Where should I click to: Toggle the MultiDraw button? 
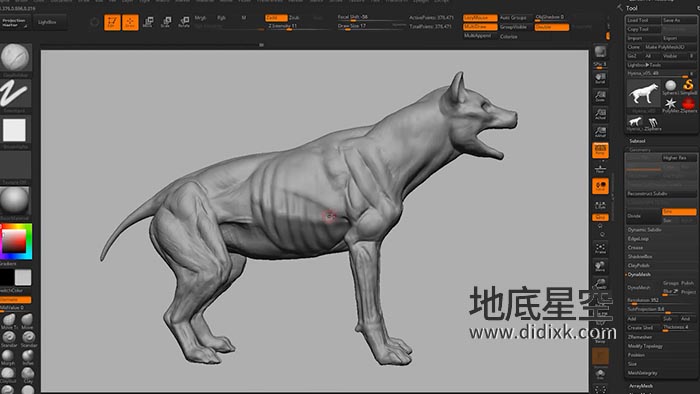pos(480,27)
